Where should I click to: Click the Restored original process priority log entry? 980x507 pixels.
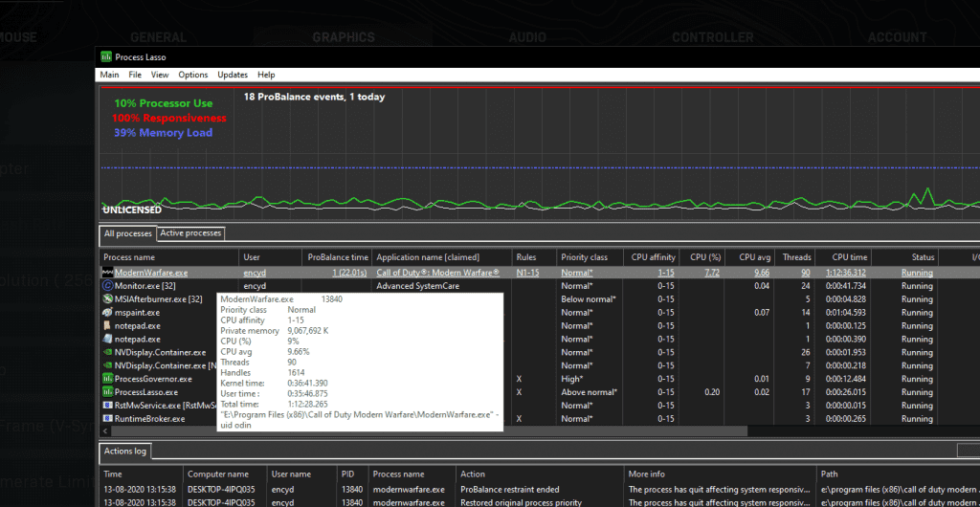click(x=522, y=502)
